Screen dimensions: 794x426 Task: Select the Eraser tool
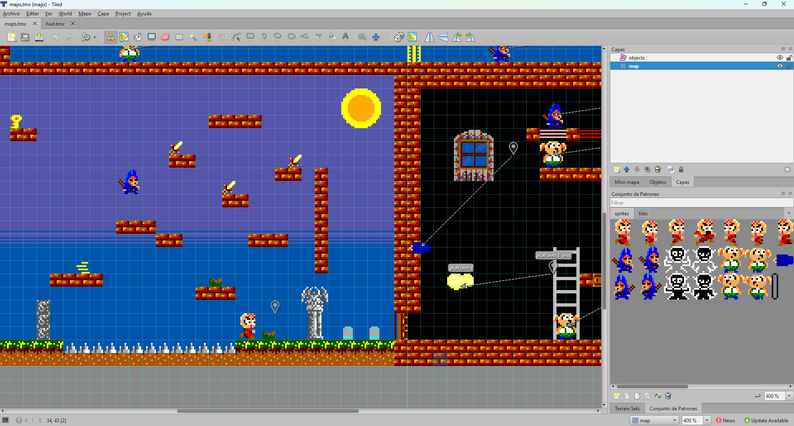coord(165,37)
